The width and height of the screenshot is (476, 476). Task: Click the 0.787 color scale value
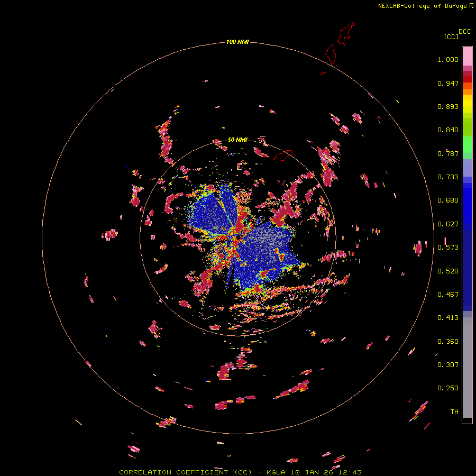(448, 153)
